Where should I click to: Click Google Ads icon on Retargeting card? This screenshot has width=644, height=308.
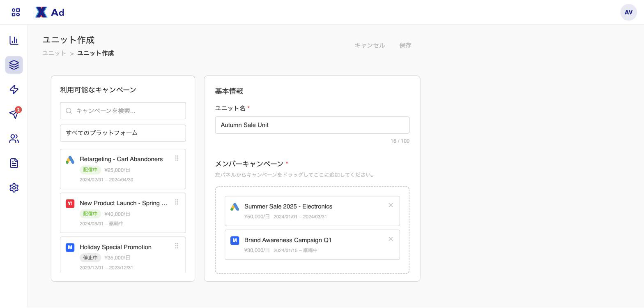70,160
